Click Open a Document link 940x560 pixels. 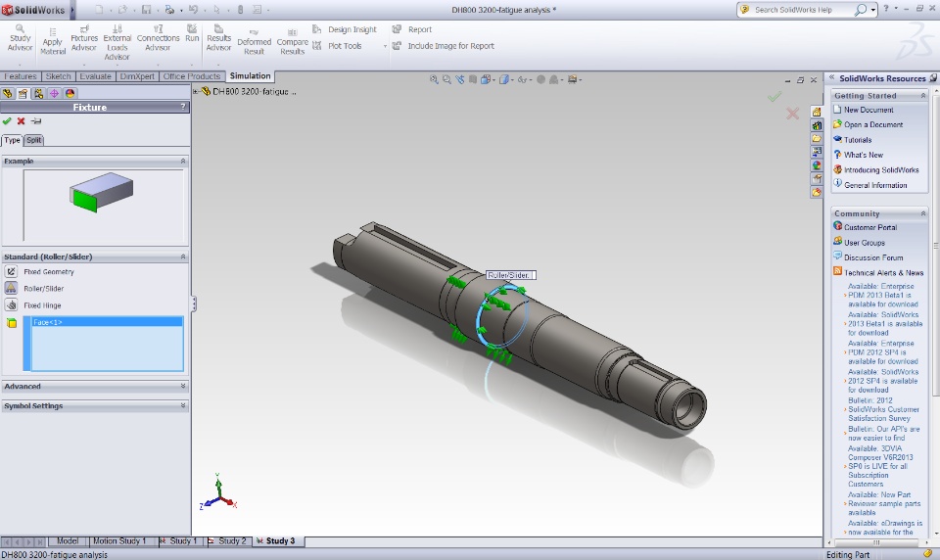[873, 124]
